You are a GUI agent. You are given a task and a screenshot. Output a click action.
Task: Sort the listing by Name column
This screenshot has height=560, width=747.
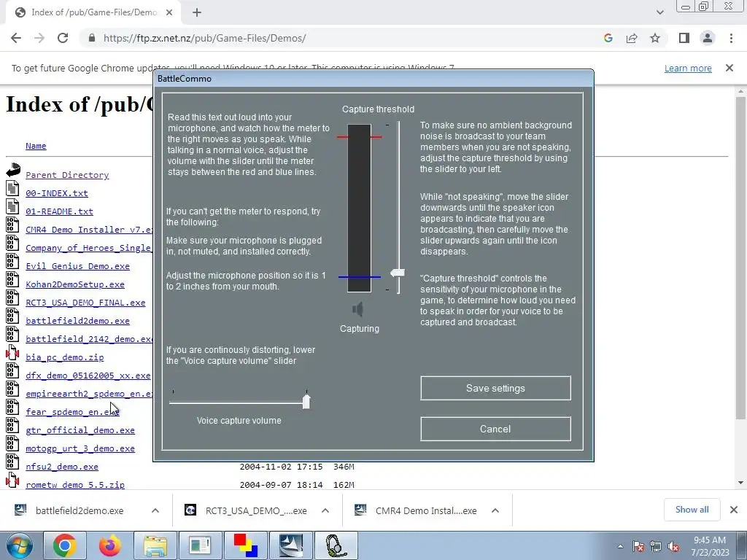(36, 146)
